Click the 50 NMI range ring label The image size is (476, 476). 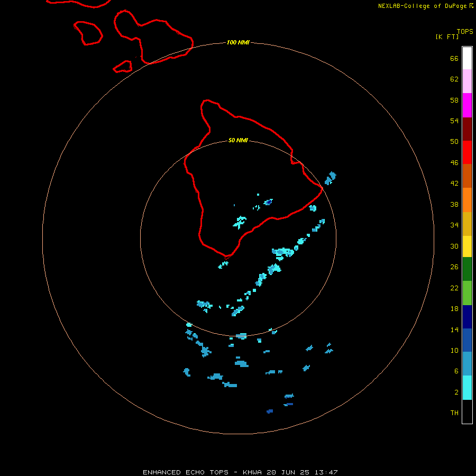[238, 140]
